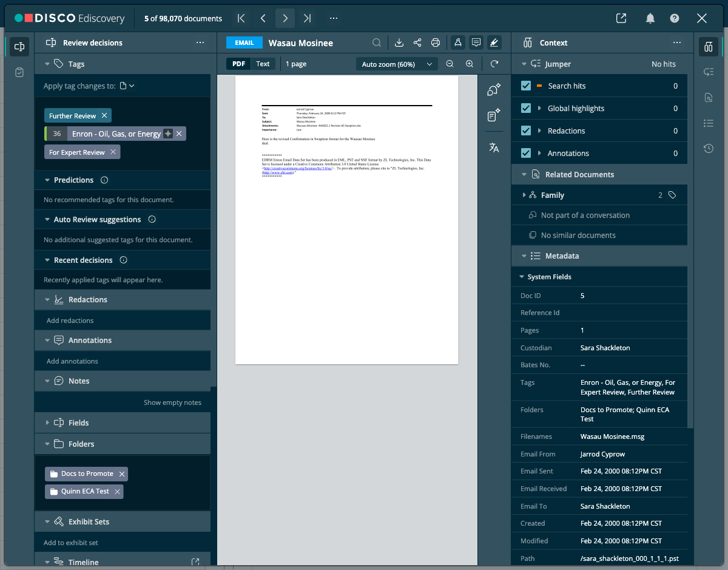This screenshot has height=570, width=728.
Task: Open creativecommons license link in document
Action: tap(297, 168)
